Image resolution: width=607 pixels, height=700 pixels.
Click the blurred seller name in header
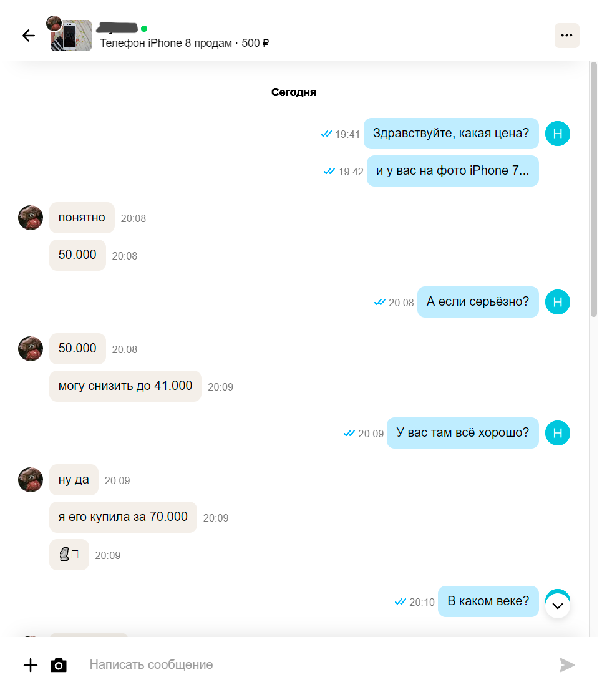click(117, 27)
